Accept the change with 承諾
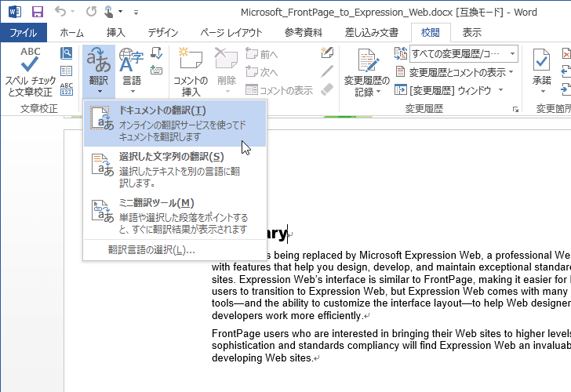571x392 pixels. point(541,66)
